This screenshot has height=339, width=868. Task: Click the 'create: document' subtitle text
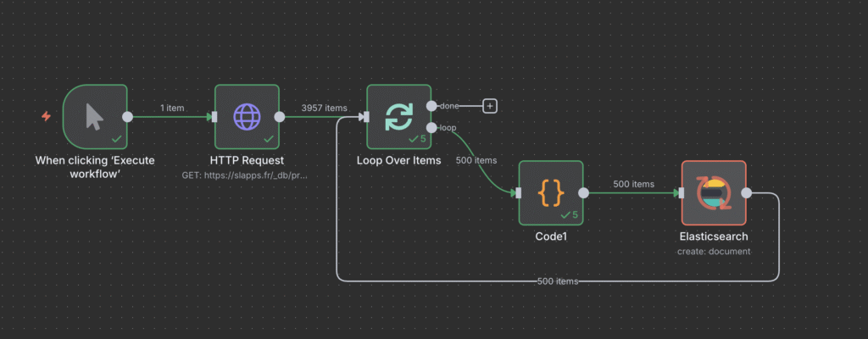[x=714, y=251]
